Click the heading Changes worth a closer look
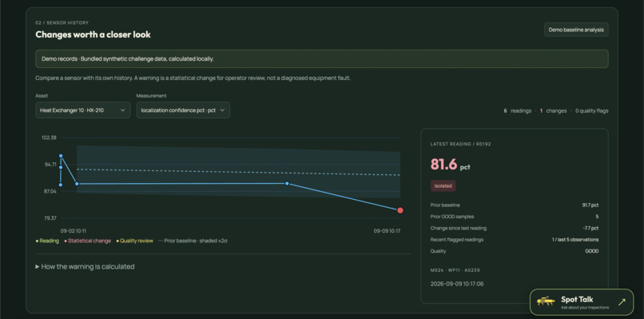644x319 pixels. (93, 34)
